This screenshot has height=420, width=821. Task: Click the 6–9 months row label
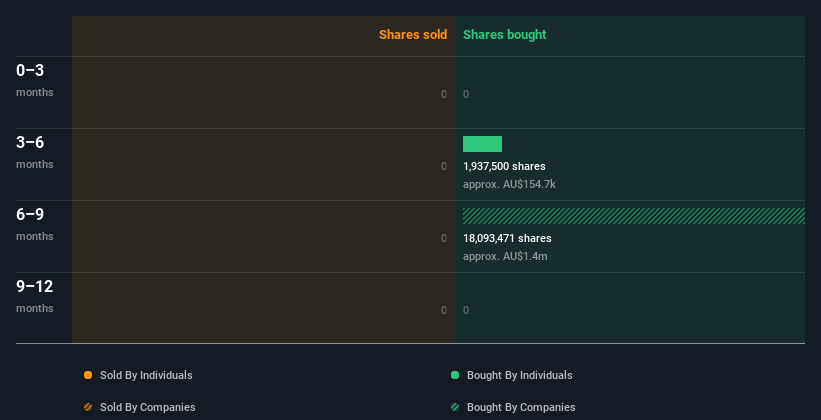point(35,224)
